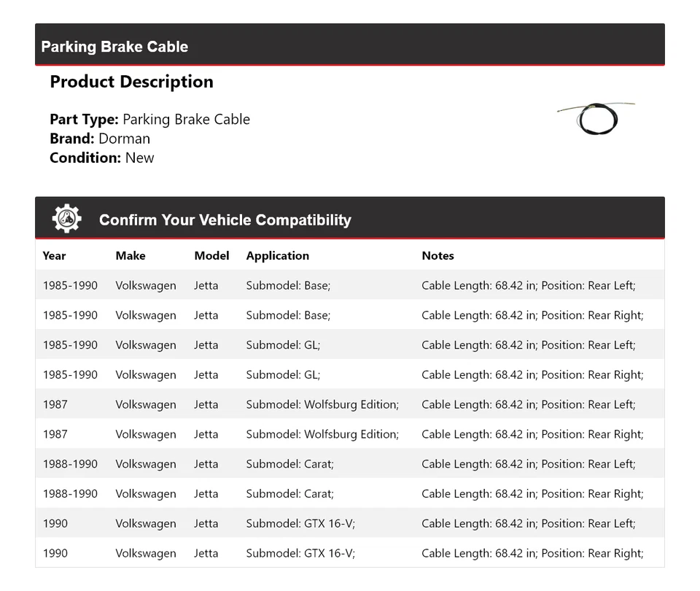Select the Notes column header
This screenshot has height=591, width=700.
(437, 255)
